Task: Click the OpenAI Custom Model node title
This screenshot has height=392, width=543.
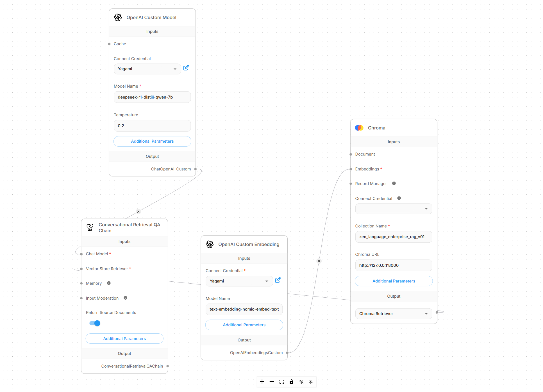Action: [151, 17]
